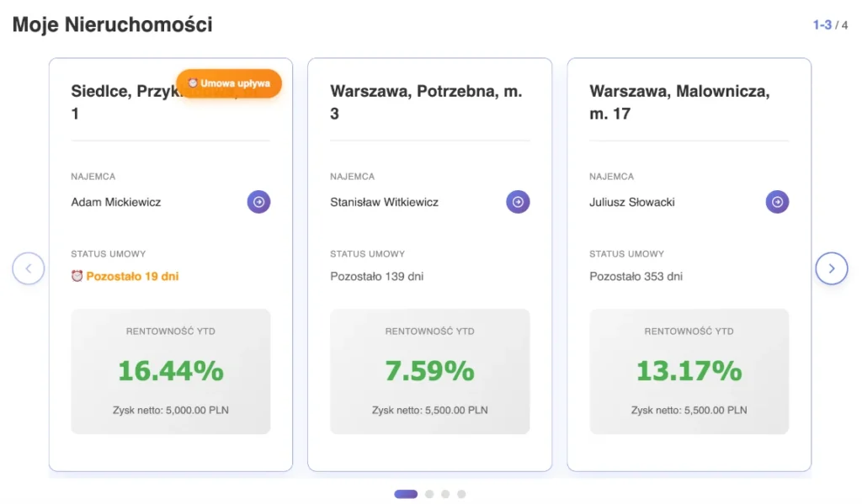Switch to the third carousel page dot
This screenshot has width=862, height=504.
(x=445, y=494)
